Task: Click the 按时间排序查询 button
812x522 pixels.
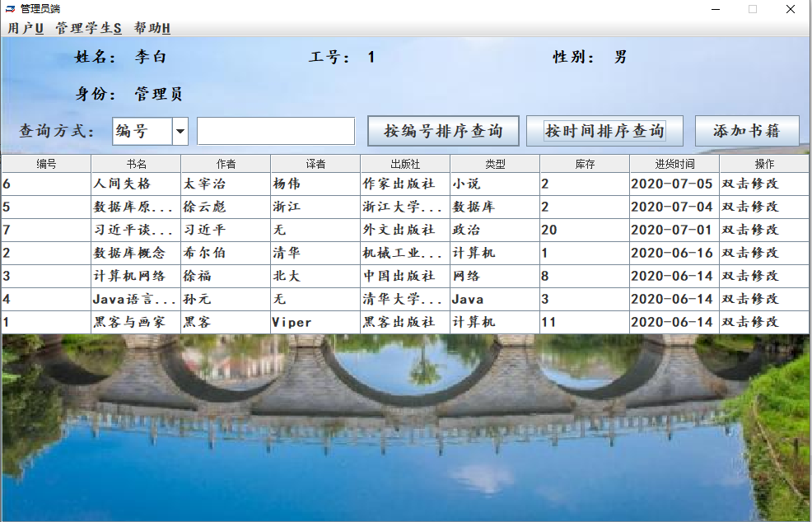Action: click(604, 131)
